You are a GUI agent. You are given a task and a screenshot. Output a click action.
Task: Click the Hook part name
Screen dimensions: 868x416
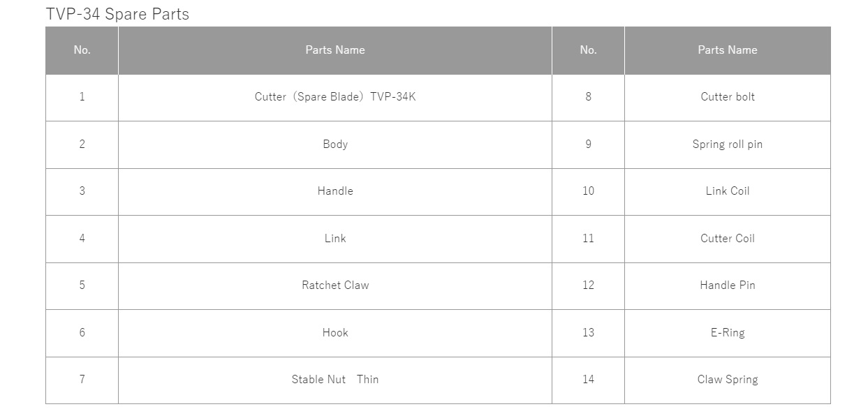335,333
